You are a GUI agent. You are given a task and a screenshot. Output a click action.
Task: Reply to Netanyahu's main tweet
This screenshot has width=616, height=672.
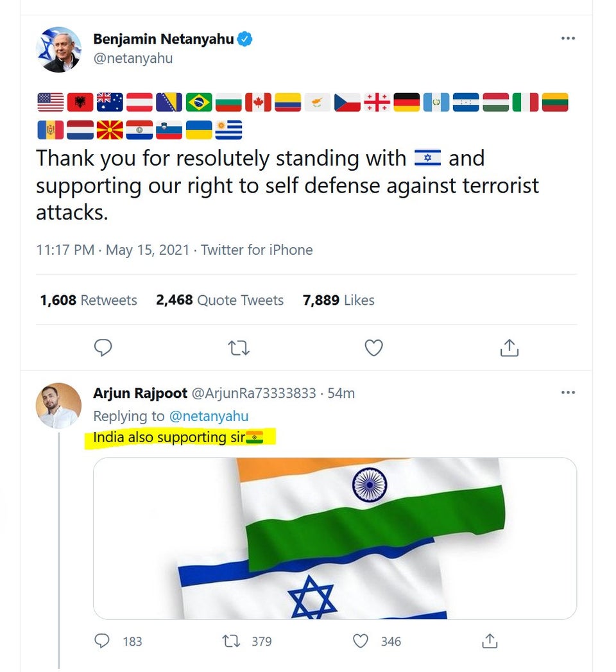tap(103, 348)
